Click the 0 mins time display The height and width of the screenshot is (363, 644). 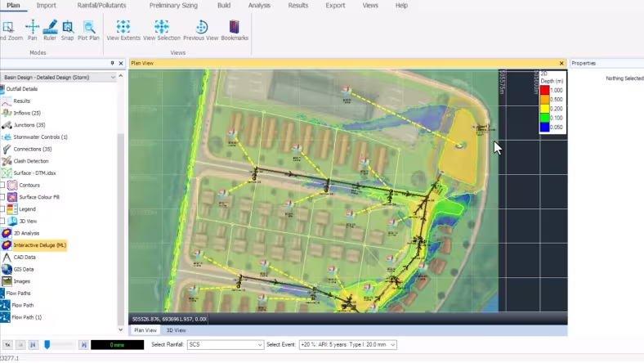point(117,345)
